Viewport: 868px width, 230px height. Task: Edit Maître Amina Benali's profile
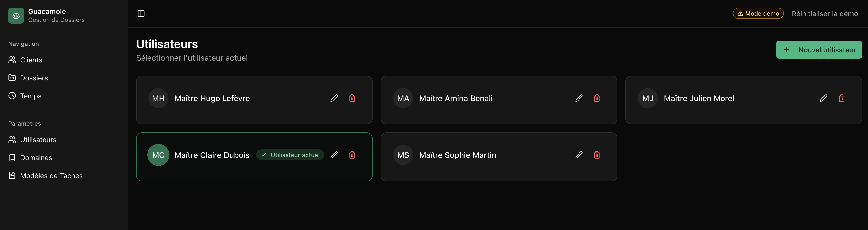point(579,98)
